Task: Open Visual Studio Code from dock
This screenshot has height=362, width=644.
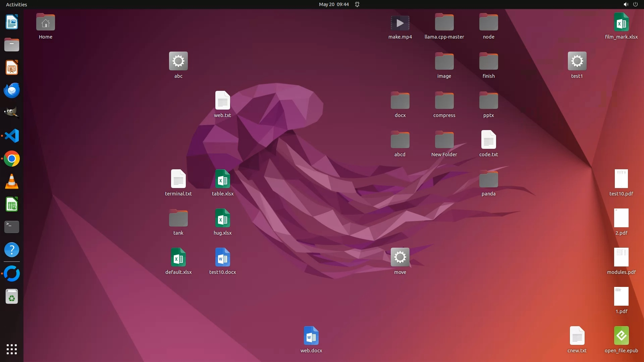Action: pyautogui.click(x=12, y=136)
